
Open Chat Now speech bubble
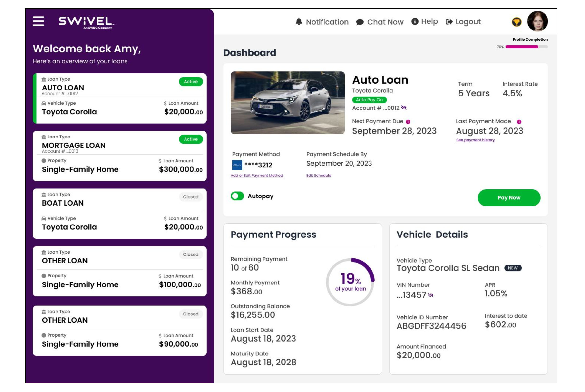click(360, 22)
